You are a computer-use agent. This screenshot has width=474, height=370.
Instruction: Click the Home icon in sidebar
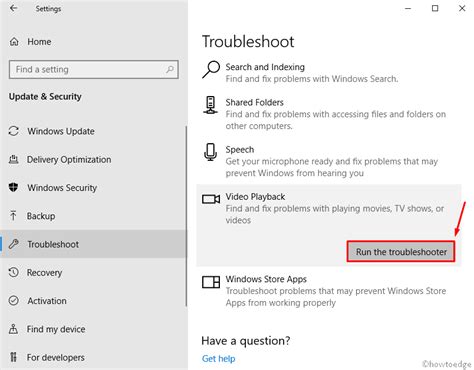pyautogui.click(x=14, y=42)
